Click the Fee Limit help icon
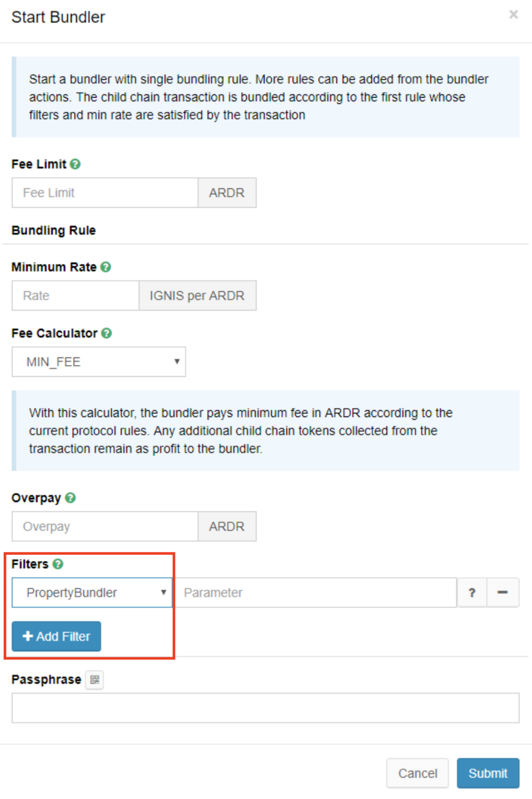Screen dimensions: 532x799 (75, 164)
